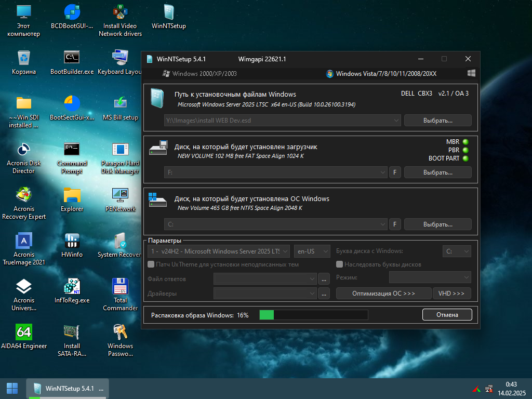532x399 pixels.
Task: Select AIDA64 Engineer desktop icon
Action: (24, 337)
